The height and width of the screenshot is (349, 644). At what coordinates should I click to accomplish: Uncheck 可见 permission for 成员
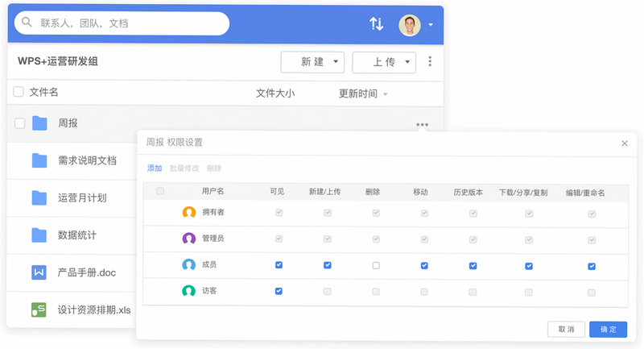(279, 264)
